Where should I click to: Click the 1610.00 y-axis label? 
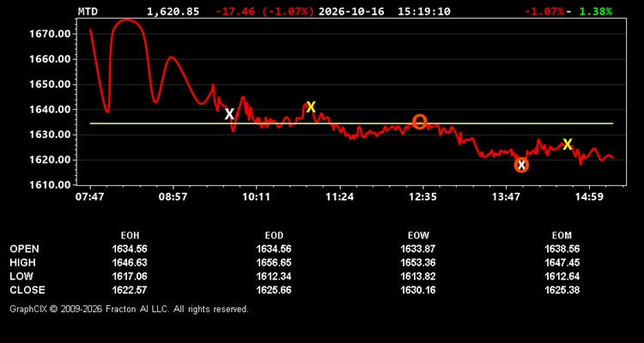tap(48, 185)
